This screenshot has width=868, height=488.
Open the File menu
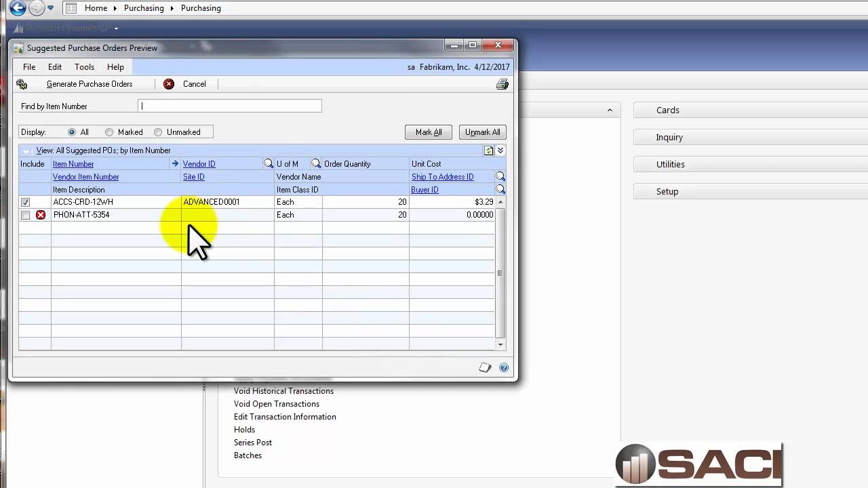(x=29, y=67)
